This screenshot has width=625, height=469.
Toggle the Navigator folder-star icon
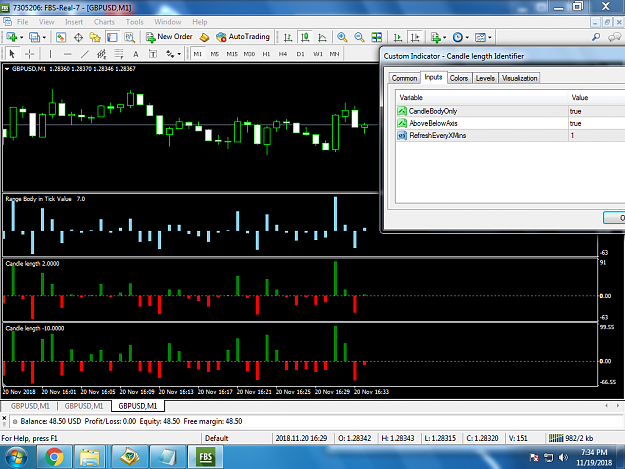[95, 37]
